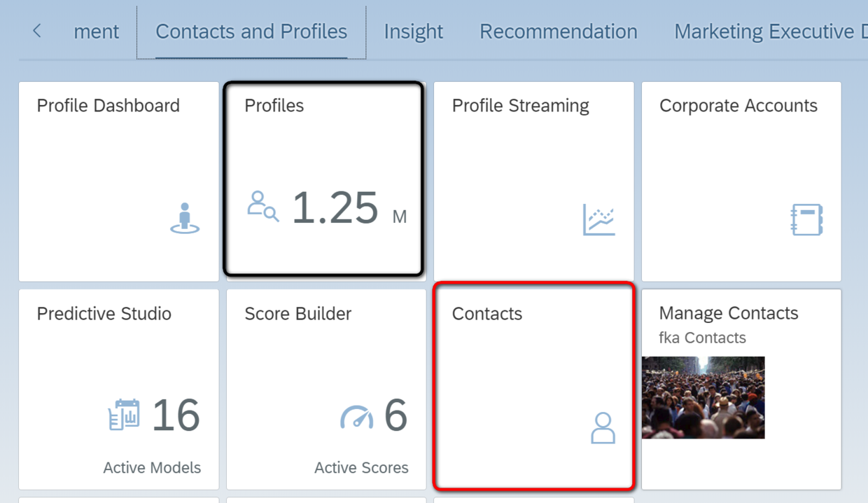Click the Profile Streaming tile title
This screenshot has height=503, width=868.
(x=520, y=106)
